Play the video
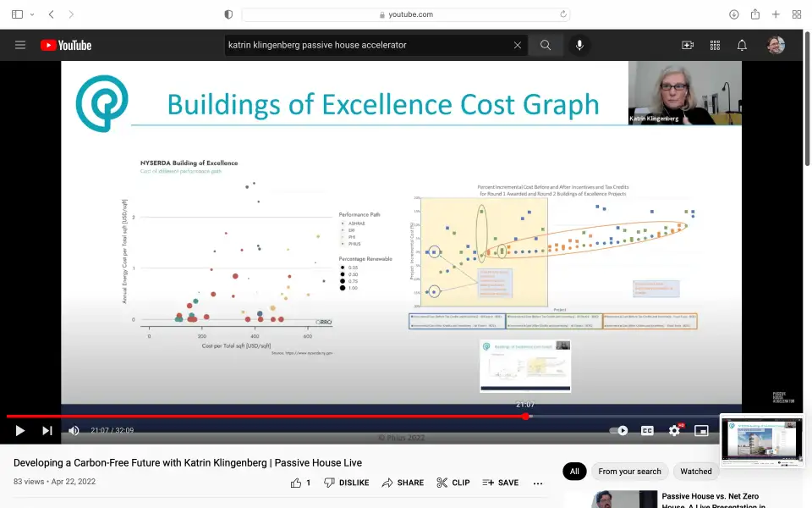Viewport: 812px width, 508px height. click(19, 430)
